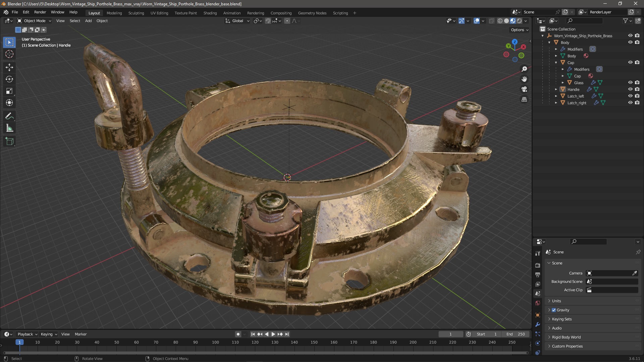This screenshot has width=644, height=362.
Task: Add a new workspace with plus button
Action: (355, 13)
